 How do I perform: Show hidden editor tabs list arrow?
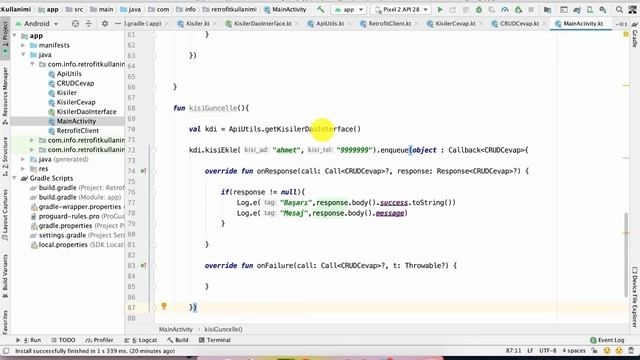point(621,24)
